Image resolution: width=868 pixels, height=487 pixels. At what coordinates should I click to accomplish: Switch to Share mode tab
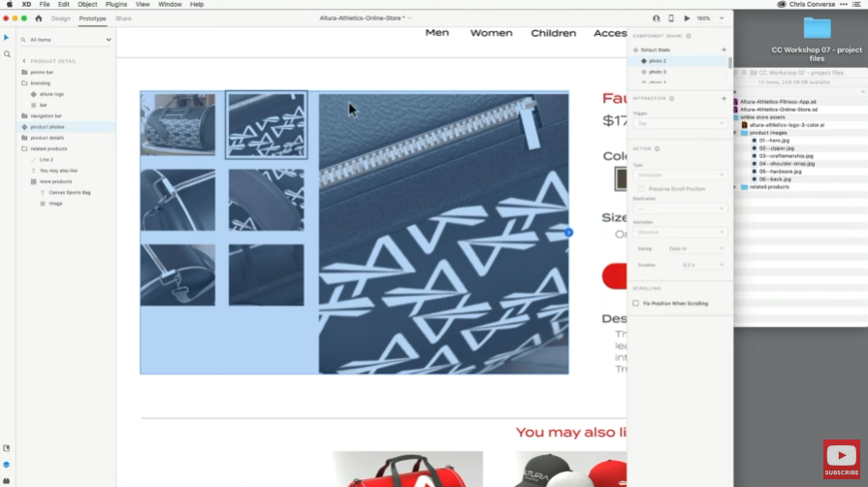pyautogui.click(x=123, y=18)
